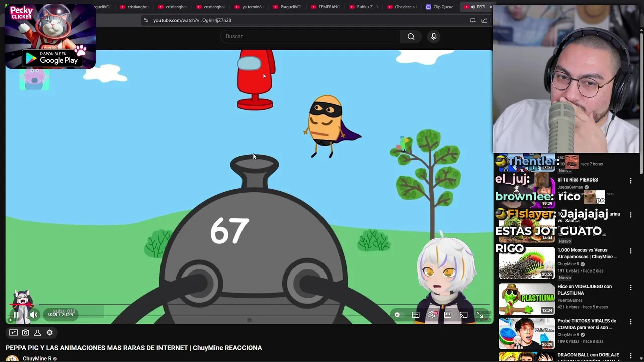Click the ChuyMine R channel avatar below the title
The height and width of the screenshot is (362, 644).
pos(12,358)
